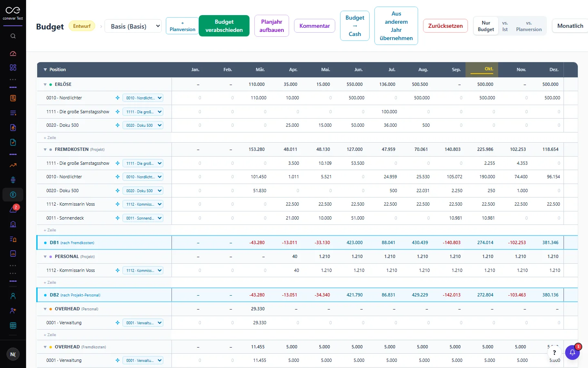588x368 pixels.
Task: Switch comparison to vs. Planversion
Action: [529, 26]
